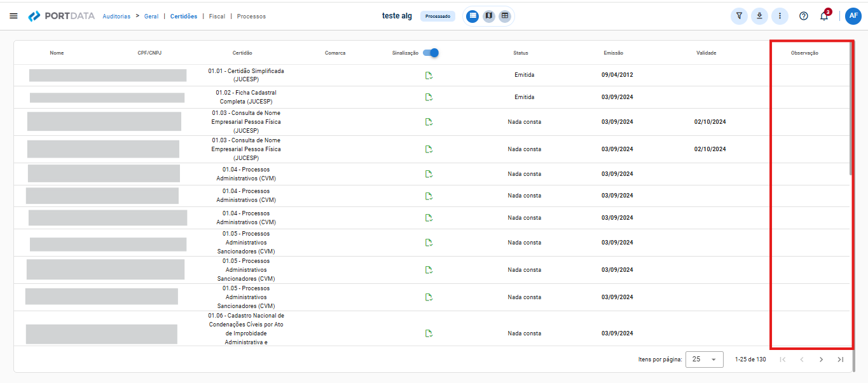Go to the previous page

(802, 359)
